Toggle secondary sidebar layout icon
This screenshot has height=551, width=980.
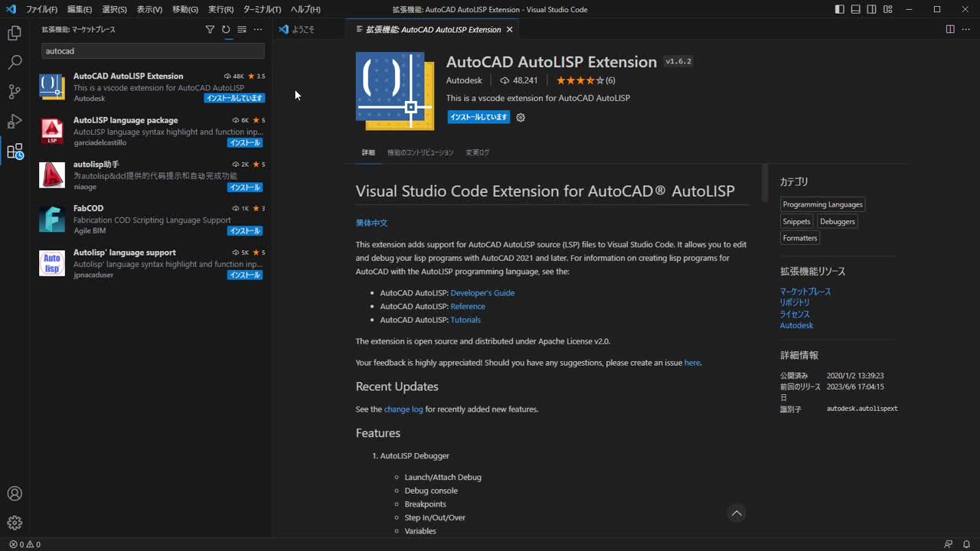pyautogui.click(x=872, y=9)
